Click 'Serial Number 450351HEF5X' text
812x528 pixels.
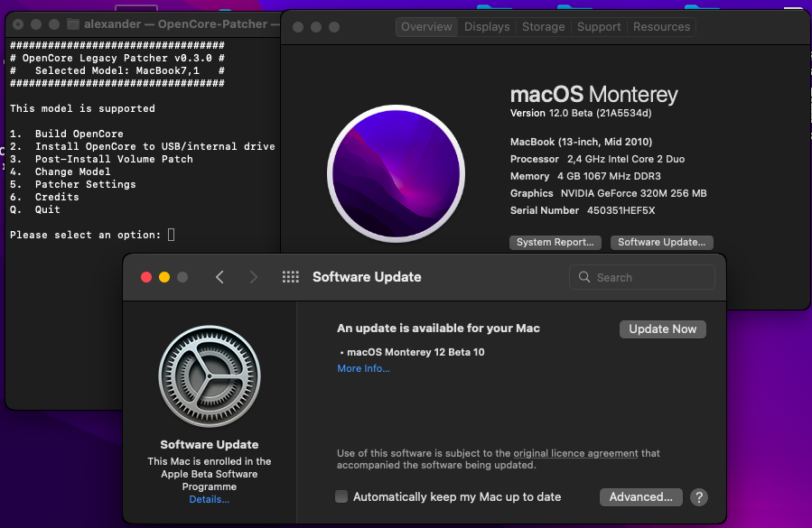tap(583, 210)
